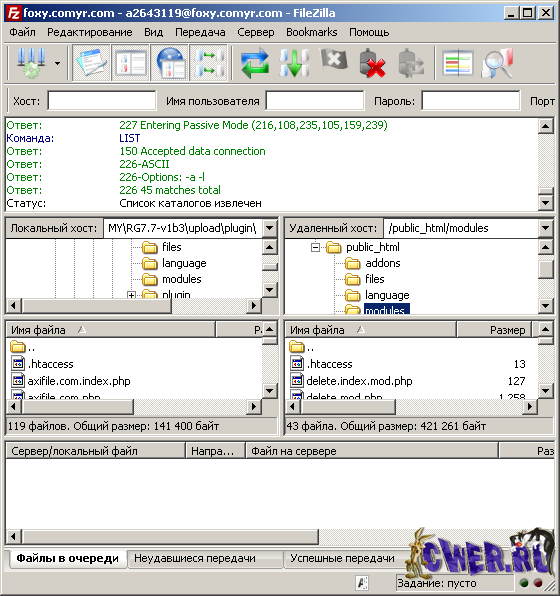Screen dimensions: 560x596
Task: Open the Помощь menu
Action: 369,32
